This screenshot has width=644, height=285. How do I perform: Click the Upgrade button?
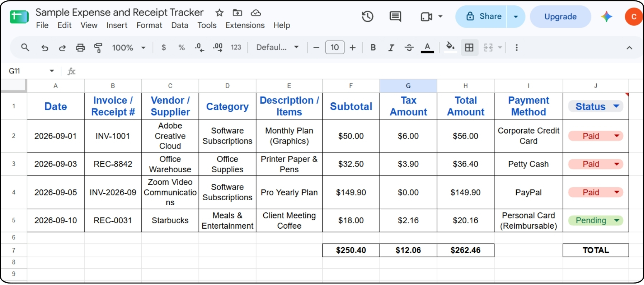(560, 17)
